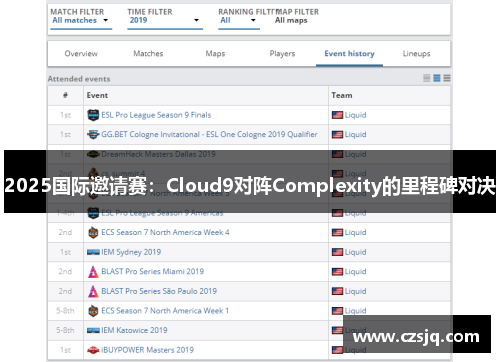Viewport: 500px width, 362px height.
Task: Open Liquid team in BLAST São Paulo row
Action: click(356, 291)
